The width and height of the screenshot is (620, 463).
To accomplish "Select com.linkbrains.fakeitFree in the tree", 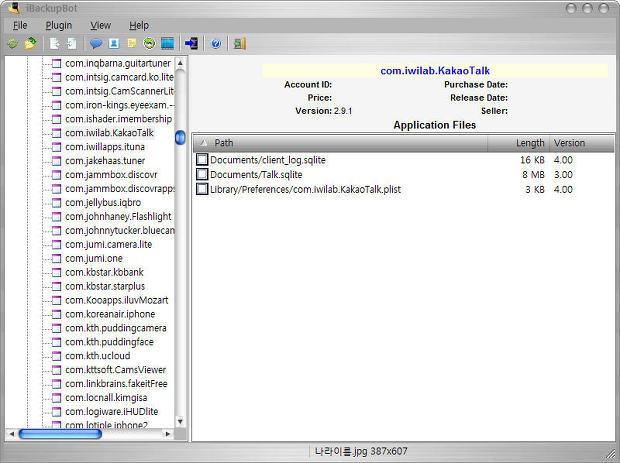I will tap(116, 384).
